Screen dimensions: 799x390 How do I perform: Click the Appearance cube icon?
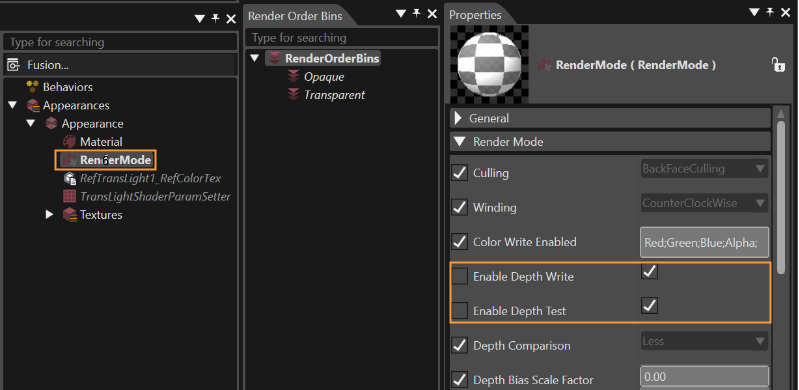(x=51, y=123)
